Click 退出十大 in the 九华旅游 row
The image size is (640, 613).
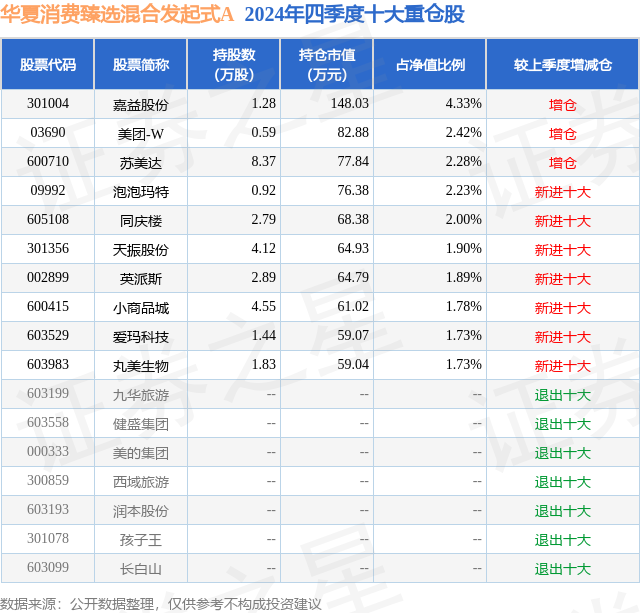[x=563, y=395]
